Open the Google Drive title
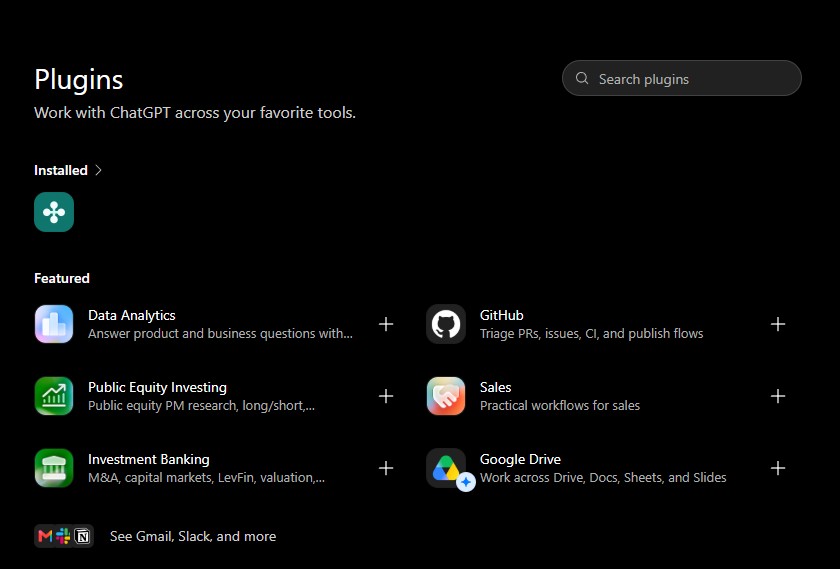The width and height of the screenshot is (840, 569). coord(520,459)
